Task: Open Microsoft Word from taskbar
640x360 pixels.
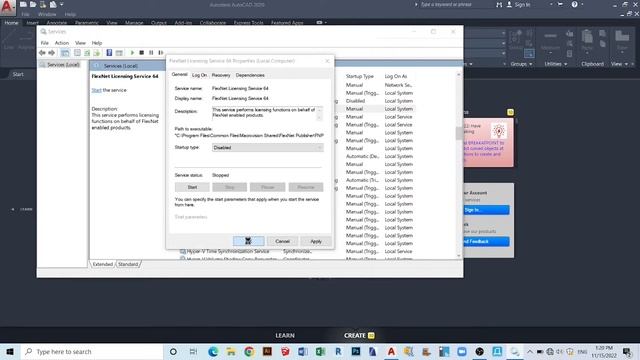Action: (302, 351)
